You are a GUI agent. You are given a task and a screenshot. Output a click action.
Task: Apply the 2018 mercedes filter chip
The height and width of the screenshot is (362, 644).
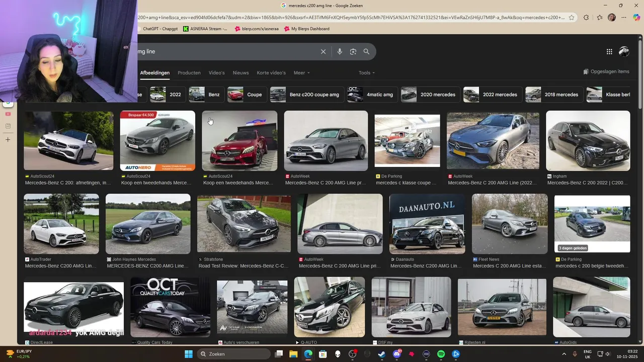554,95
